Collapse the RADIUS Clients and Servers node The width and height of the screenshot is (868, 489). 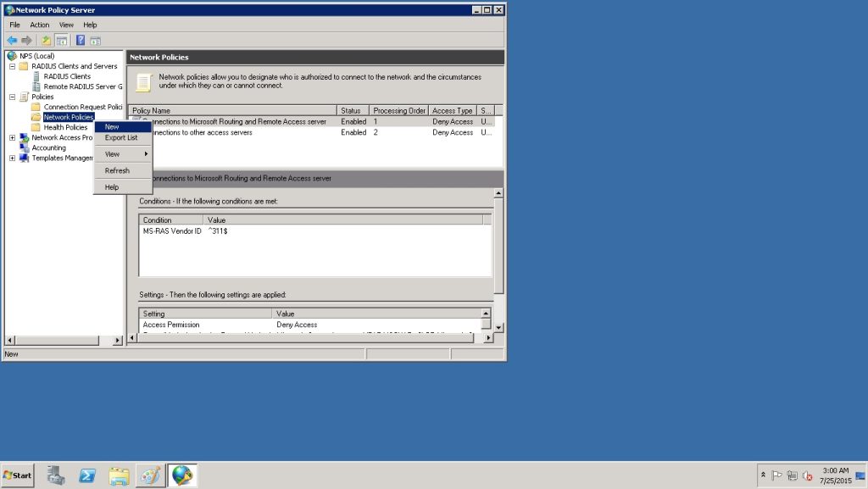pyautogui.click(x=12, y=66)
